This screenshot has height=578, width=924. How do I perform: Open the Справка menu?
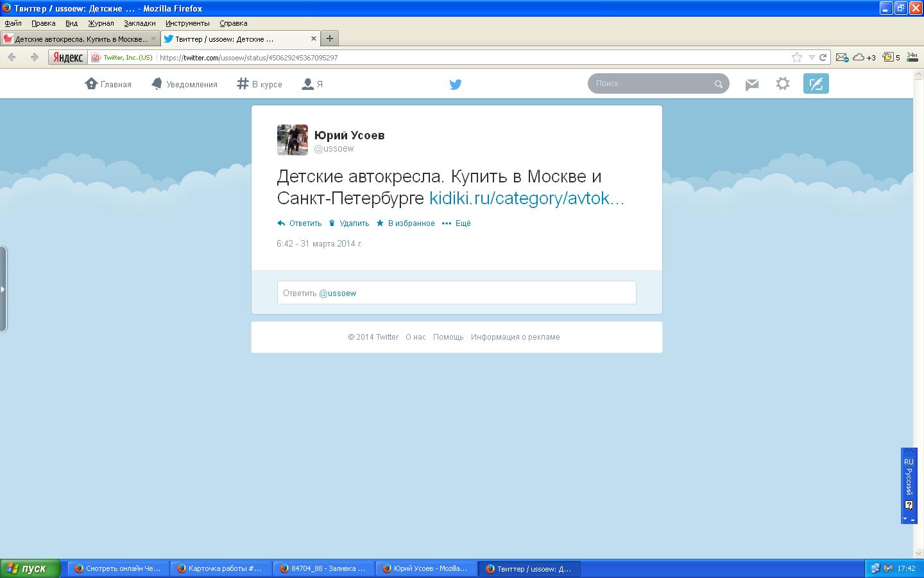(x=234, y=23)
